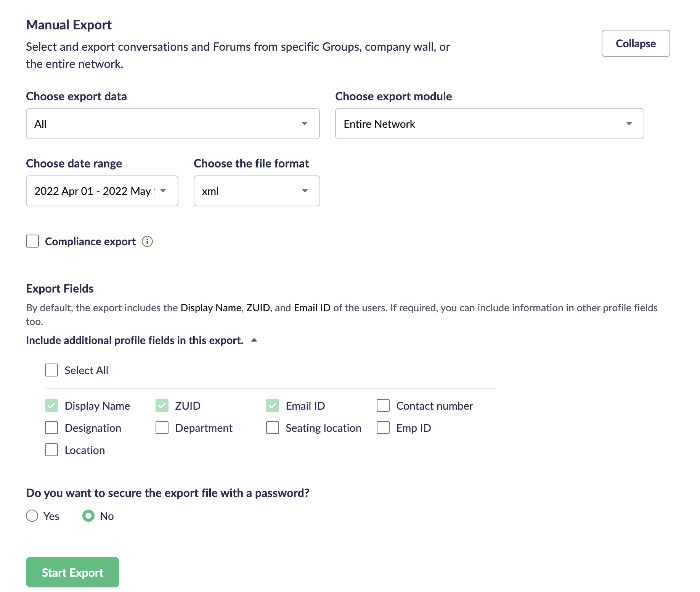Enable the Compliance export checkbox
Viewport: 700px width, 592px height.
(32, 241)
